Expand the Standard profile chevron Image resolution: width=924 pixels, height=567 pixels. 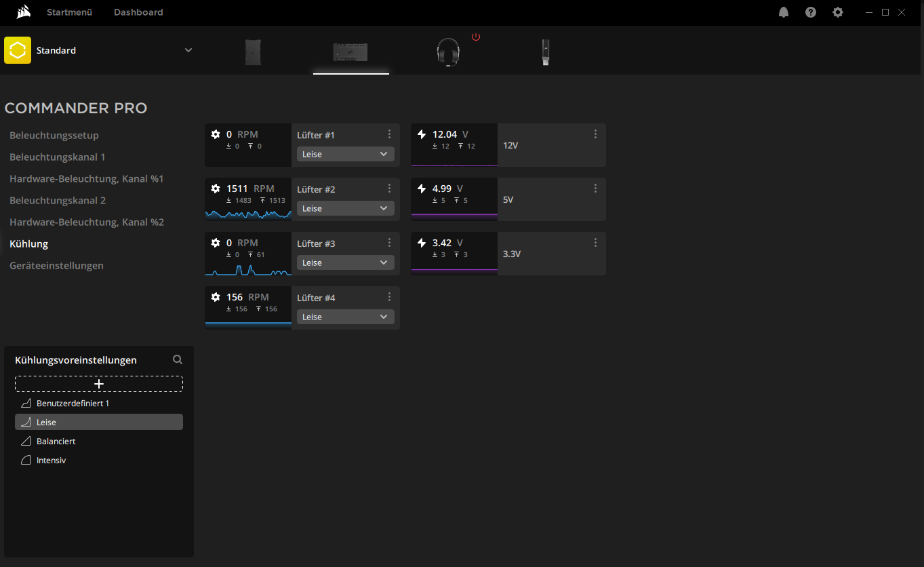[188, 50]
